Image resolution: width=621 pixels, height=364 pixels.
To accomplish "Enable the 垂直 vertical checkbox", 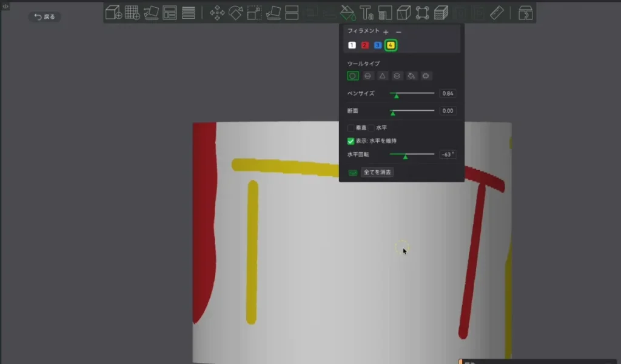I will 351,128.
